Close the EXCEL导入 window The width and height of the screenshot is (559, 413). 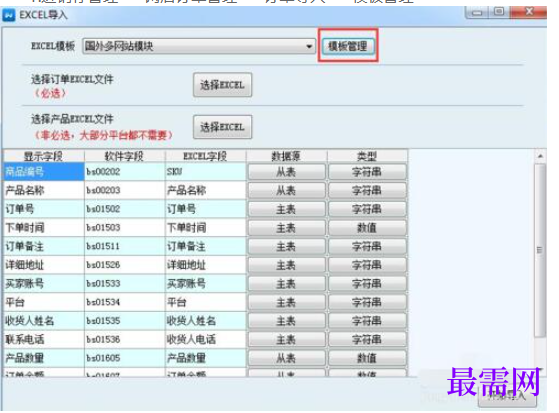pos(529,12)
